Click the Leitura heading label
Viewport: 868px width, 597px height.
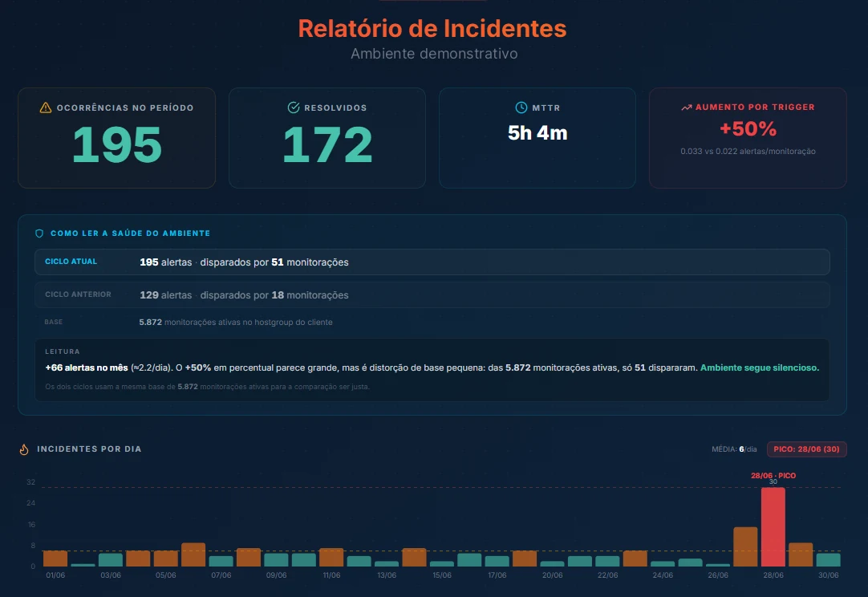click(62, 351)
